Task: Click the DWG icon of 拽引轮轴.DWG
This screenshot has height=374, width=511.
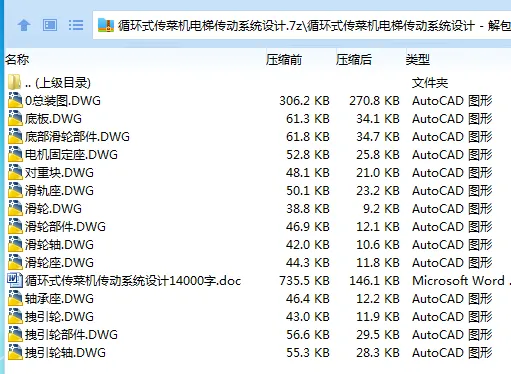Action: tap(15, 353)
